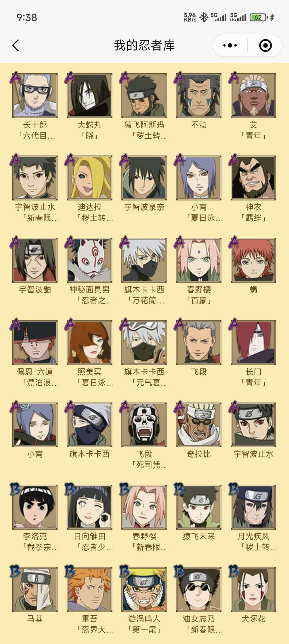Screen dimensions: 289x644
Task: Select the 长十郎 ninja portrait
Action: click(35, 95)
